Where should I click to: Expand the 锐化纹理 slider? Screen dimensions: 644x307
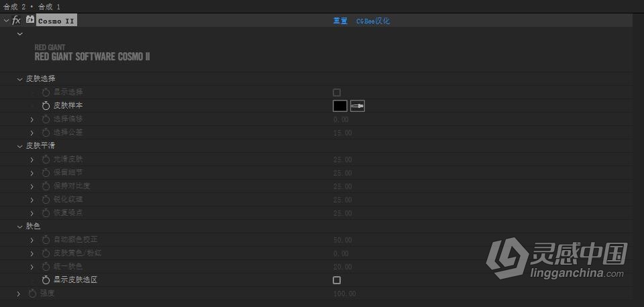[32, 200]
